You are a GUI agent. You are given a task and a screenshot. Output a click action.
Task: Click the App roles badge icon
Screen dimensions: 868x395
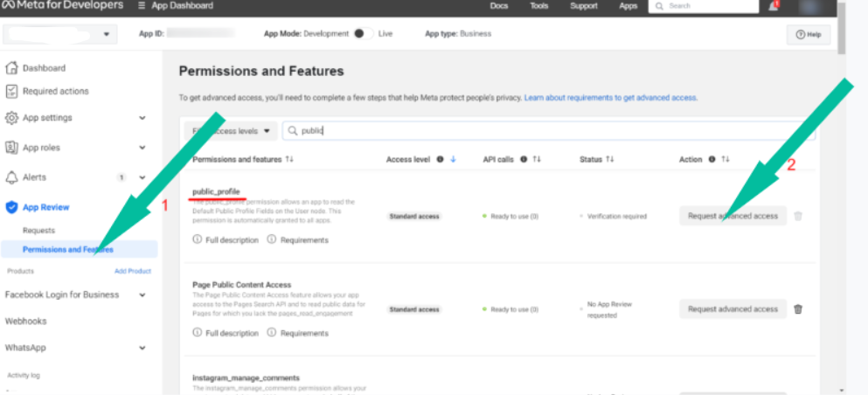11,148
